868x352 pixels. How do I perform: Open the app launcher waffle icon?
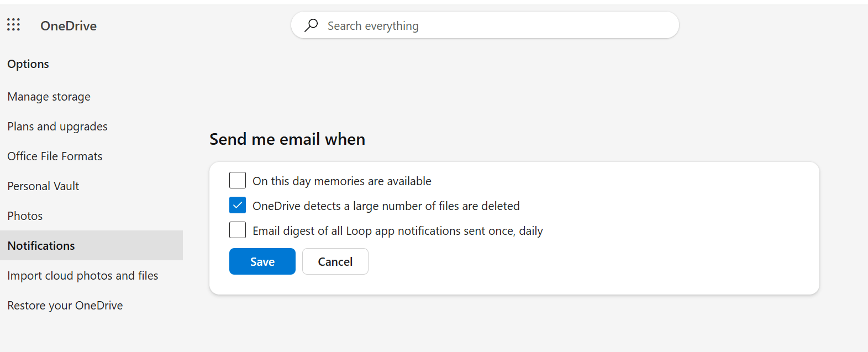(x=13, y=25)
